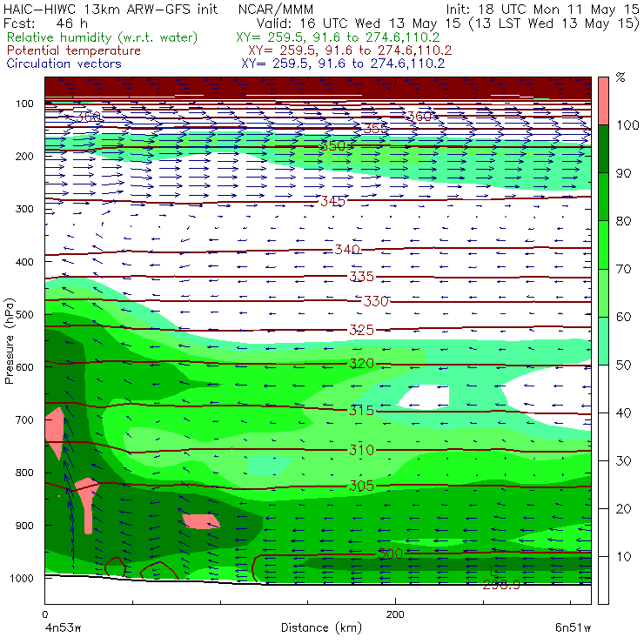Viewport: 644px width, 644px height.
Task: Click the colorbar "80" label
Action: point(624,221)
